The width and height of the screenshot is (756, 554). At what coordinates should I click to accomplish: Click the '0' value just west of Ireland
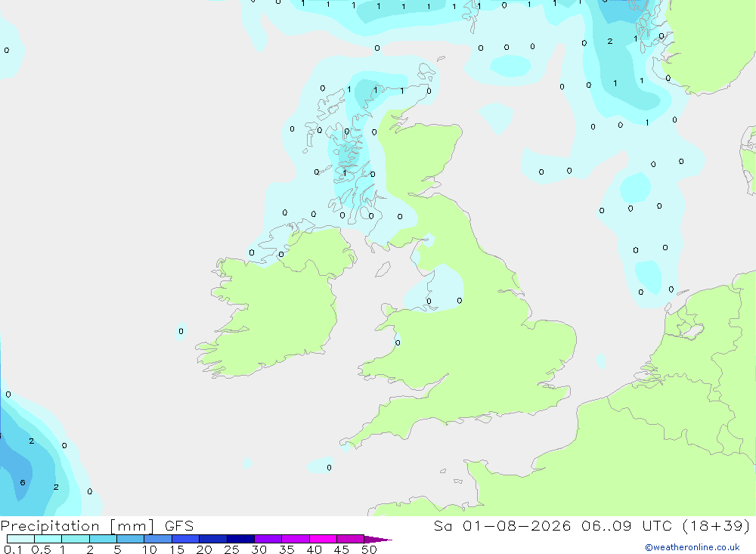pyautogui.click(x=181, y=331)
